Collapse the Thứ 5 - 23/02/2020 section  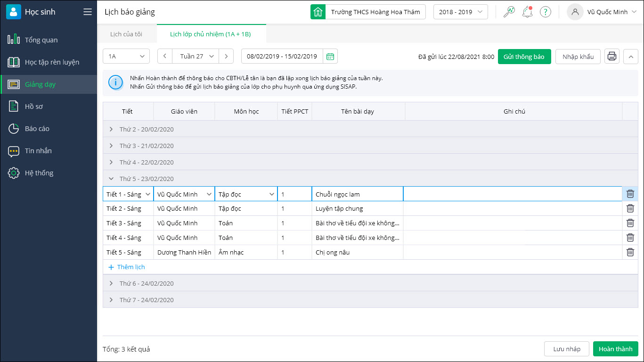[111, 179]
